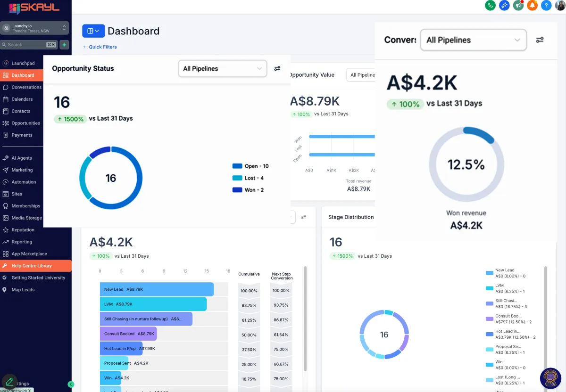The image size is (566, 392).
Task: Open the notifications bell icon
Action: point(533,6)
